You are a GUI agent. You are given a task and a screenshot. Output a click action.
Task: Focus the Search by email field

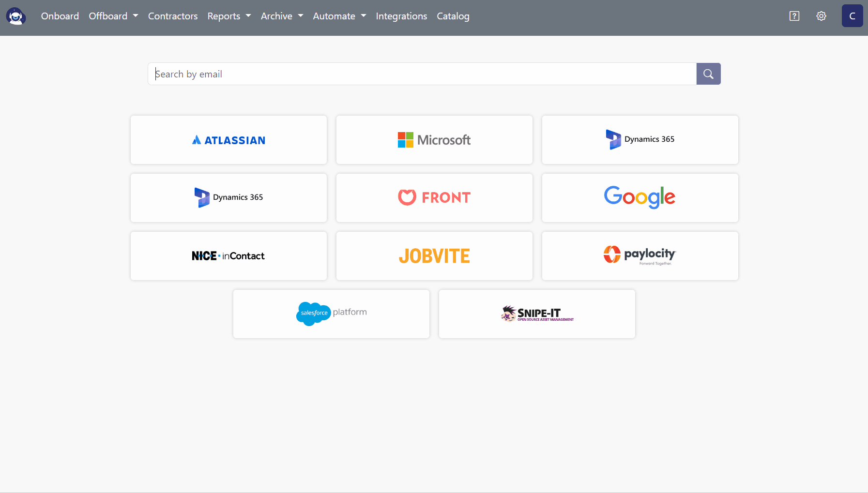422,74
